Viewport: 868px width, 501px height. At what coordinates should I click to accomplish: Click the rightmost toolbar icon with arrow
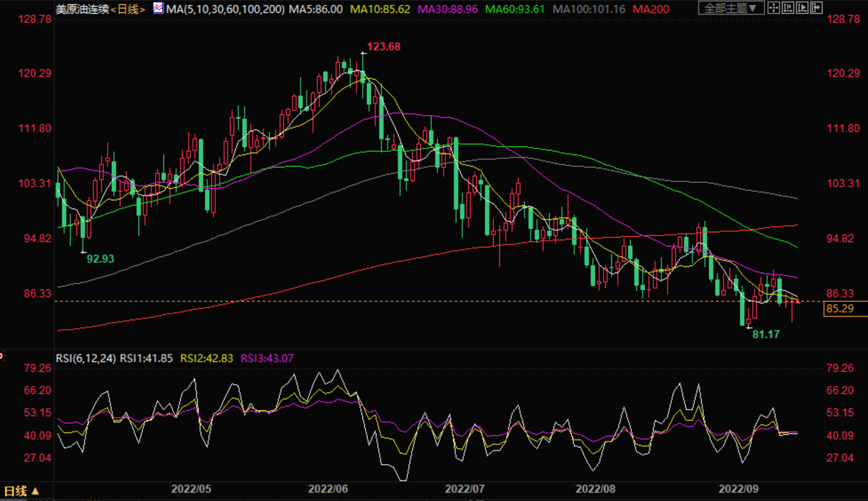(x=816, y=8)
